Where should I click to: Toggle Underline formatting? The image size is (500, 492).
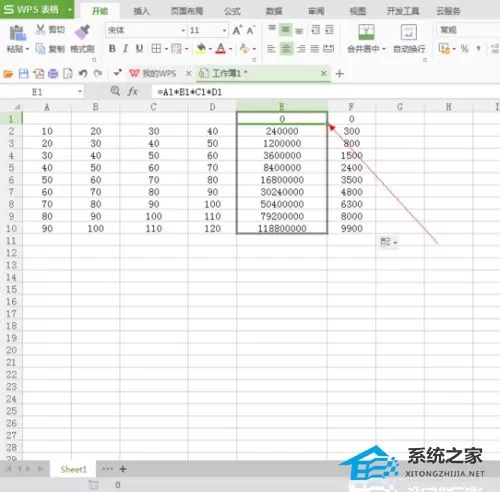click(139, 49)
